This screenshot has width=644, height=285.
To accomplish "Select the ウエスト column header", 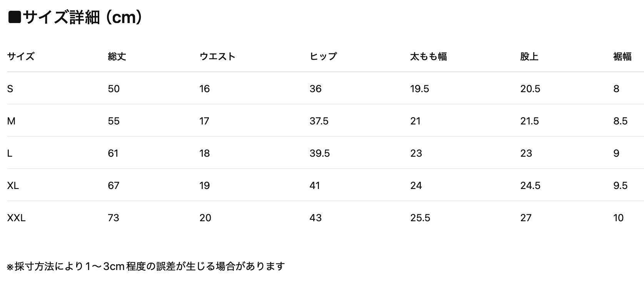I will (x=217, y=56).
